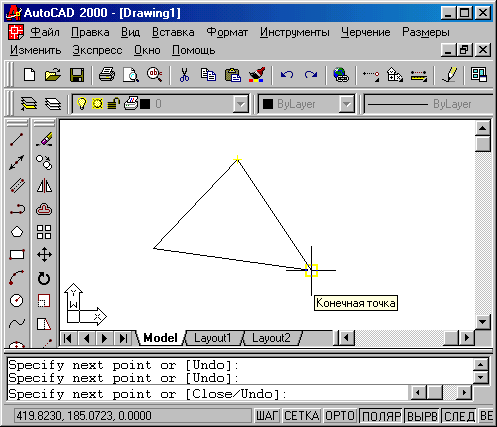The image size is (497, 427).
Task: Toggle the ШАГ snap mode button
Action: (x=267, y=416)
